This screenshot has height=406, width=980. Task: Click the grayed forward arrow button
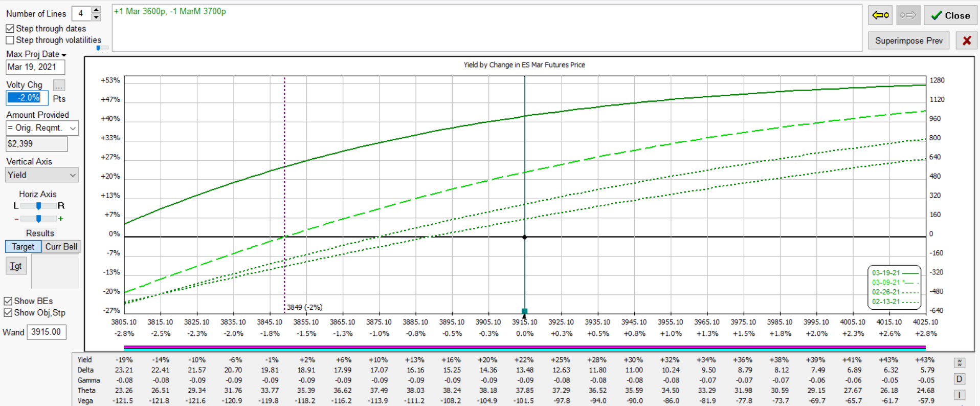pos(908,15)
